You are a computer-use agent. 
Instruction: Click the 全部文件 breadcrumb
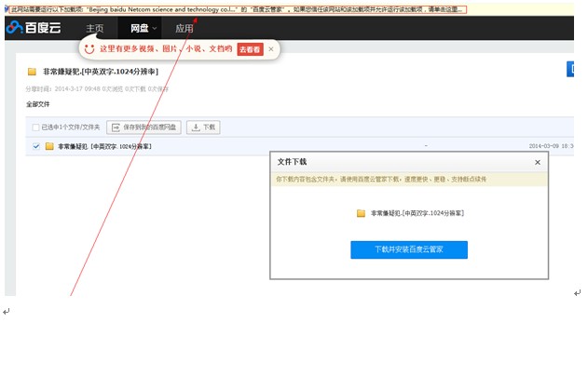pyautogui.click(x=38, y=104)
